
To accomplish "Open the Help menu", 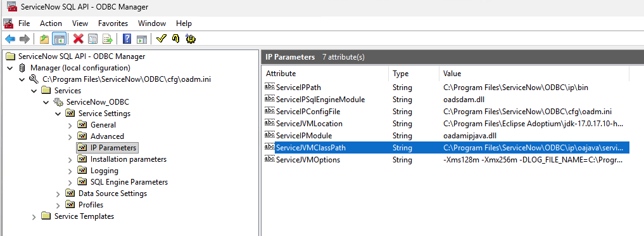I will point(184,23).
